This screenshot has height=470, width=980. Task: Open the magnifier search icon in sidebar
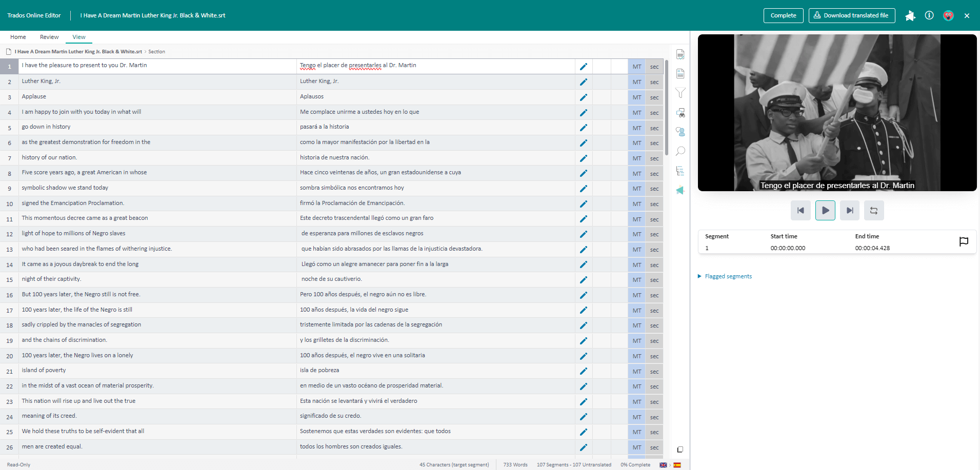(x=680, y=151)
